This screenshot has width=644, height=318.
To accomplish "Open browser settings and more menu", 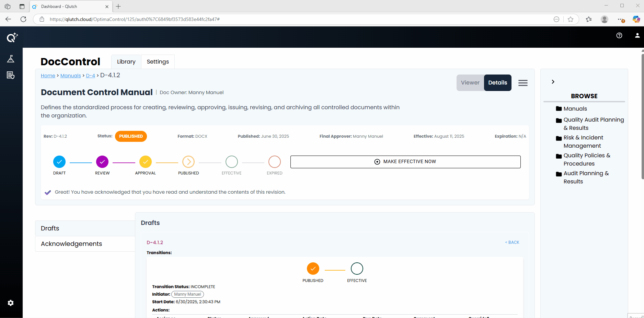I will [x=621, y=19].
